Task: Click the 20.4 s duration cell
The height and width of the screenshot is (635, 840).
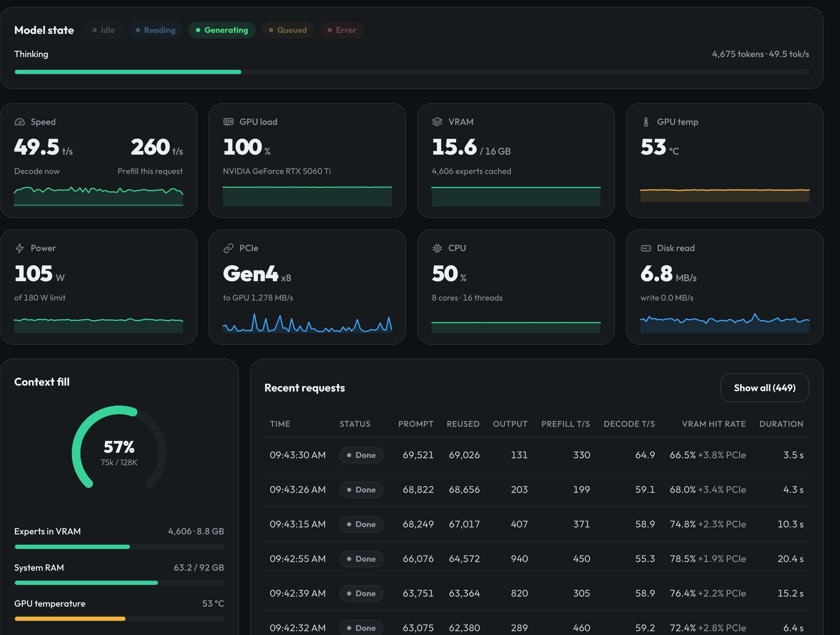Action: [x=791, y=559]
